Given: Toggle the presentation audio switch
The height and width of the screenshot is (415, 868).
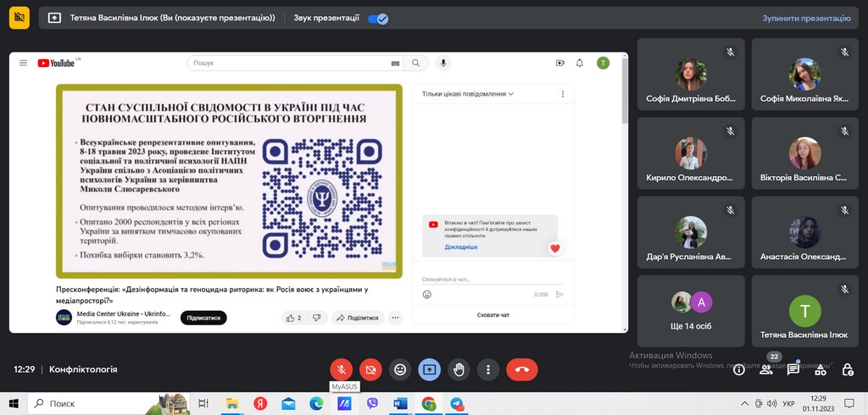Looking at the screenshot, I should (378, 18).
